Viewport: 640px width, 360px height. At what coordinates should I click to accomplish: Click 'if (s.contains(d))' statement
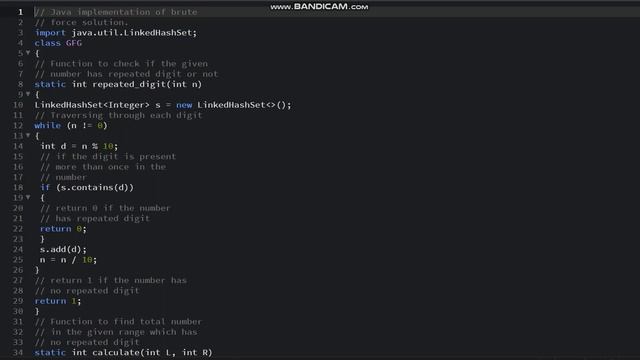click(87, 187)
